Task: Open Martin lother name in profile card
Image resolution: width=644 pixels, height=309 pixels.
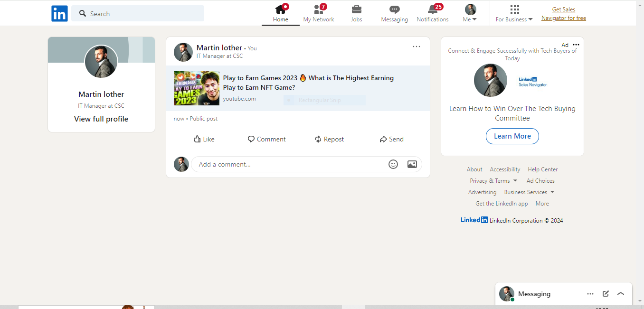Action: 101,94
